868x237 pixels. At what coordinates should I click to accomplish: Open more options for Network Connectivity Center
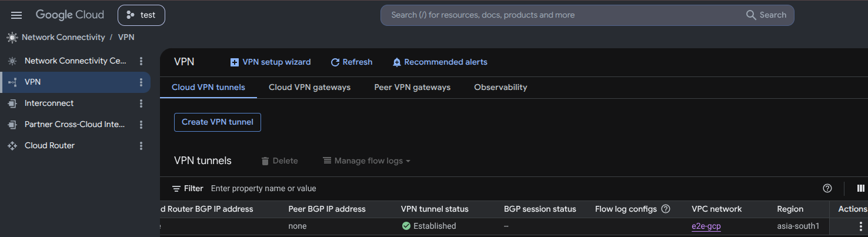141,61
